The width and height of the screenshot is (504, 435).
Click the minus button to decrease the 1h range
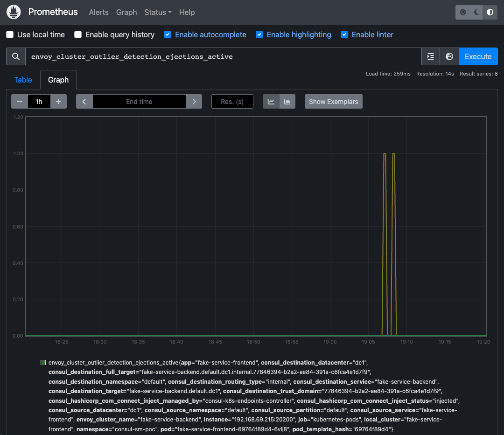19,101
